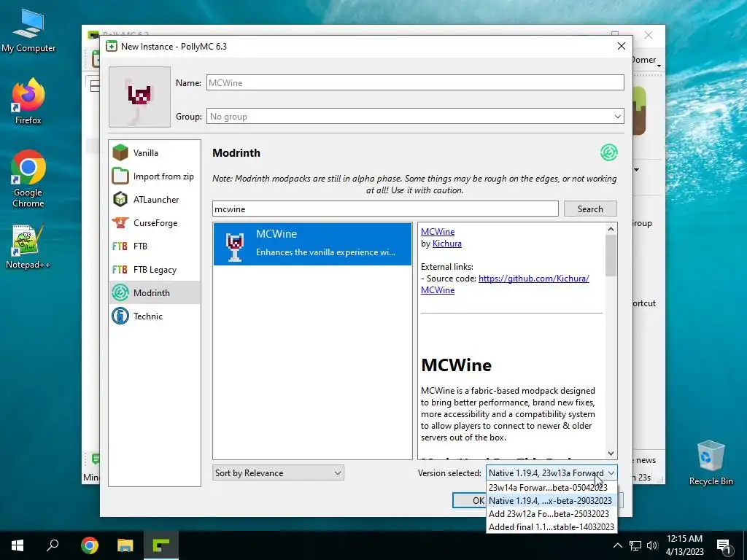Open network status tray icon

(635, 545)
